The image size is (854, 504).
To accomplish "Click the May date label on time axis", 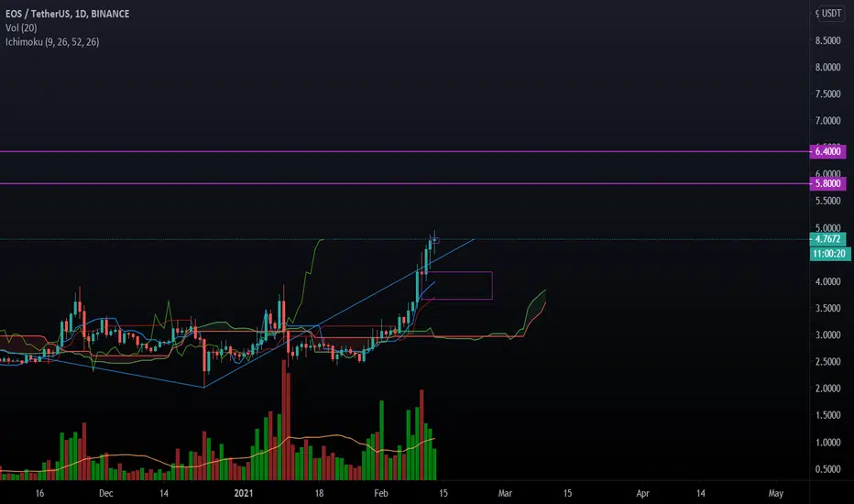I will (x=775, y=493).
